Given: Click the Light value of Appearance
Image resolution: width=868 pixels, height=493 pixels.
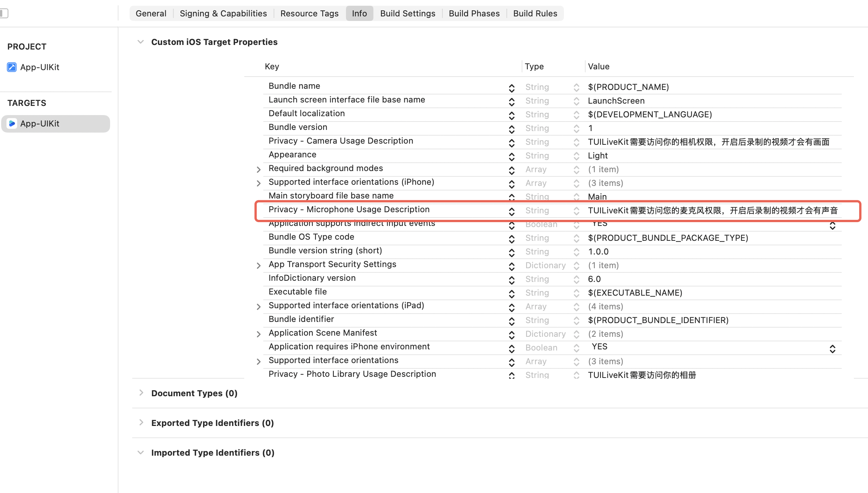Looking at the screenshot, I should coord(597,155).
